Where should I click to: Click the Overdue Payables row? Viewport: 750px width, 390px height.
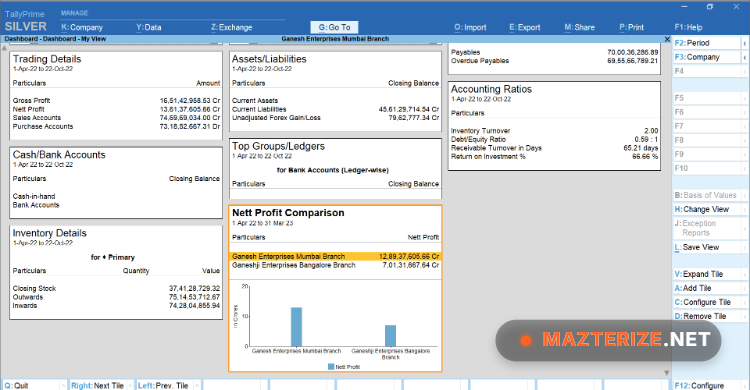tap(554, 61)
